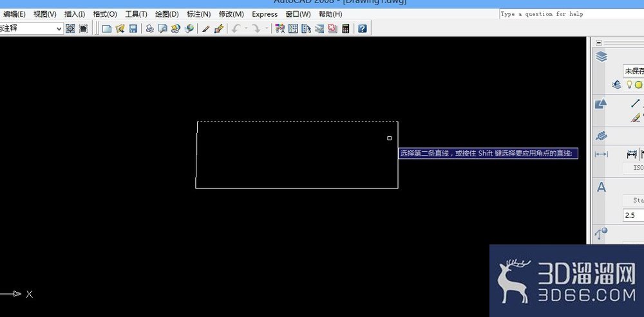
Task: Click the Block Editor icon
Action: (x=219, y=28)
